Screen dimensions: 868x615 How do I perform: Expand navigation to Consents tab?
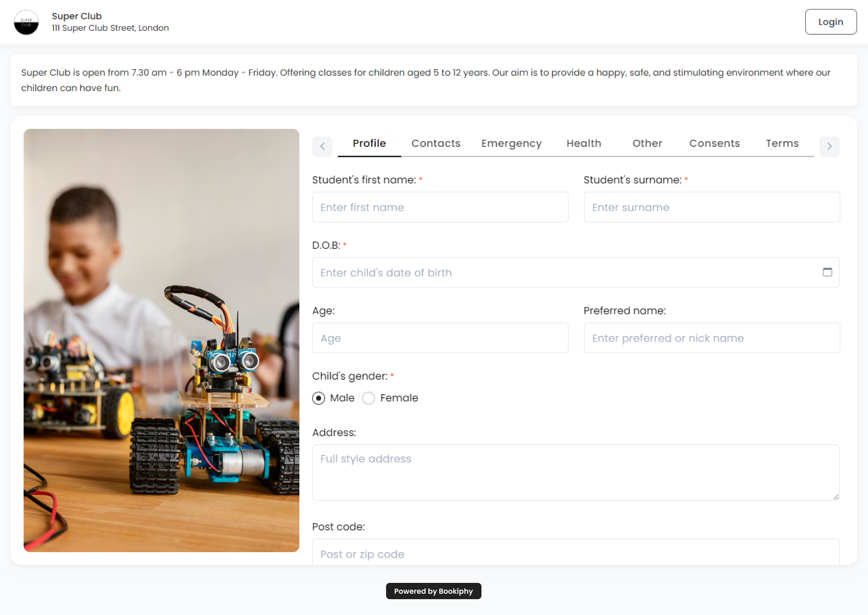[x=715, y=143]
